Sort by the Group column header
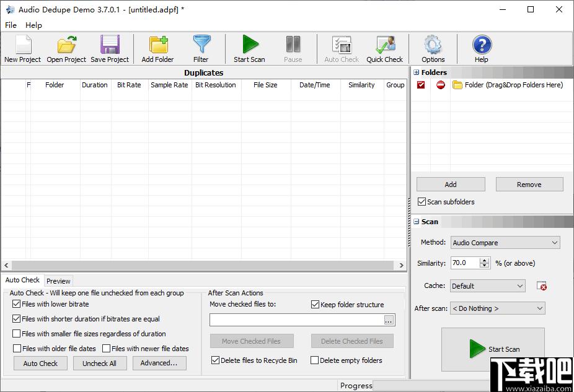This screenshot has width=574, height=392. click(x=395, y=85)
